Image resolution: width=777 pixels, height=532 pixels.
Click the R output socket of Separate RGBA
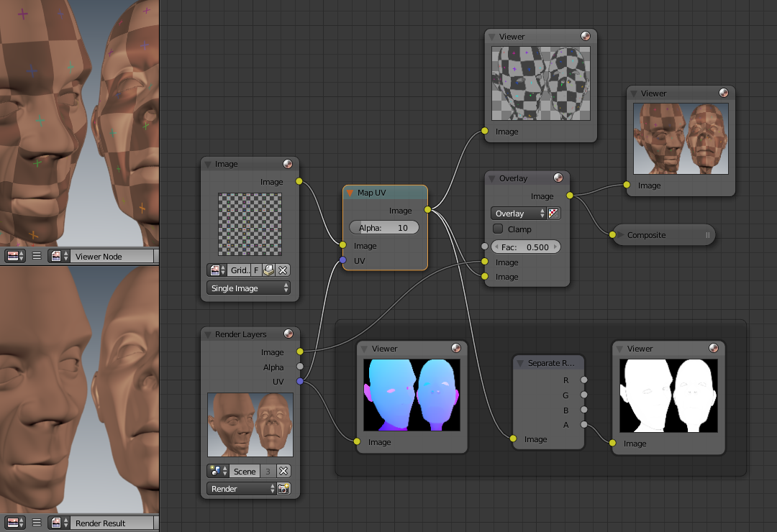click(584, 380)
